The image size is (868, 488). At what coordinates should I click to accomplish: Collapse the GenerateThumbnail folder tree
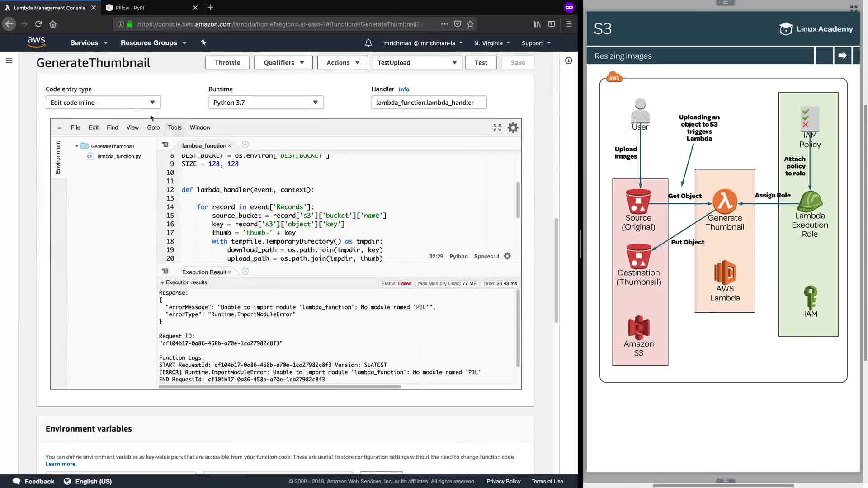coord(77,146)
